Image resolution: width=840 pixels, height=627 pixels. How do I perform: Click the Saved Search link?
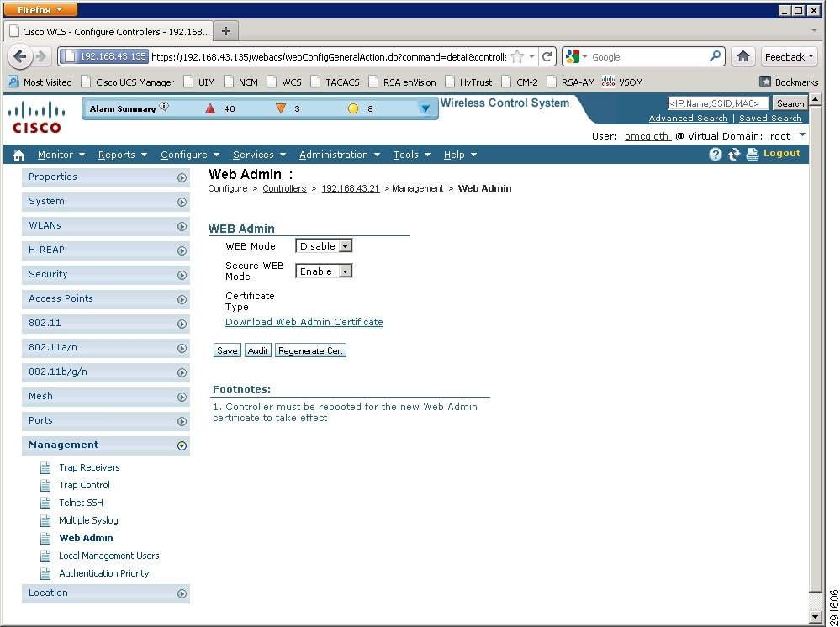point(770,118)
